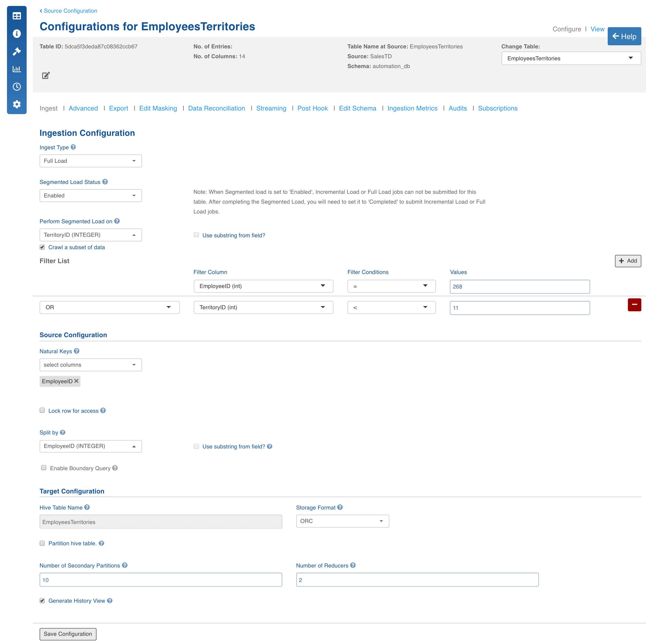This screenshot has height=644, width=646.
Task: Switch to the Subscriptions tab
Action: tap(498, 108)
